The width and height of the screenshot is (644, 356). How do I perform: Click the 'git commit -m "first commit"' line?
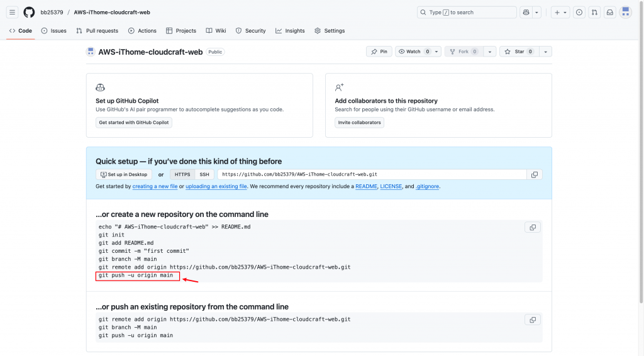(144, 251)
